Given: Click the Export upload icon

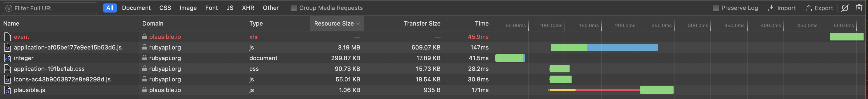Looking at the screenshot, I should click(808, 8).
